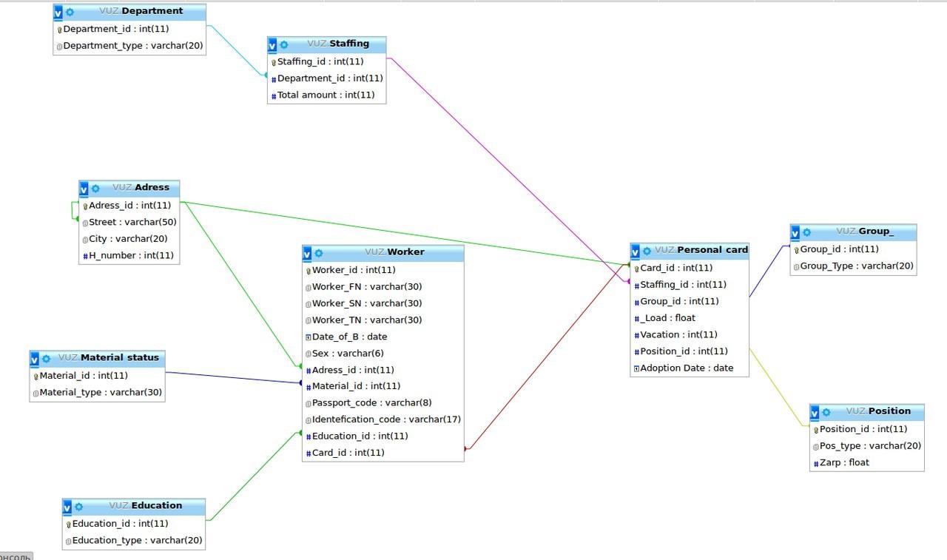This screenshot has height=560, width=947.
Task: Click the Pos_type : varchar(20) column
Action: (x=867, y=446)
